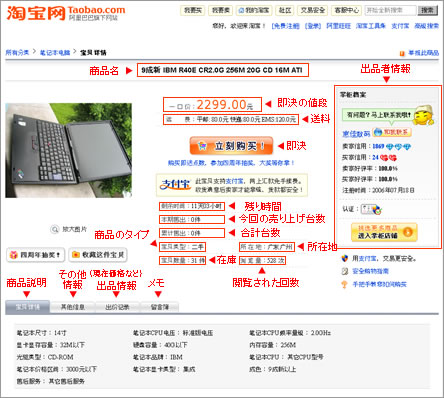This screenshot has width=444, height=398.
Task: Click the cart icon on buy button
Action: (202, 146)
